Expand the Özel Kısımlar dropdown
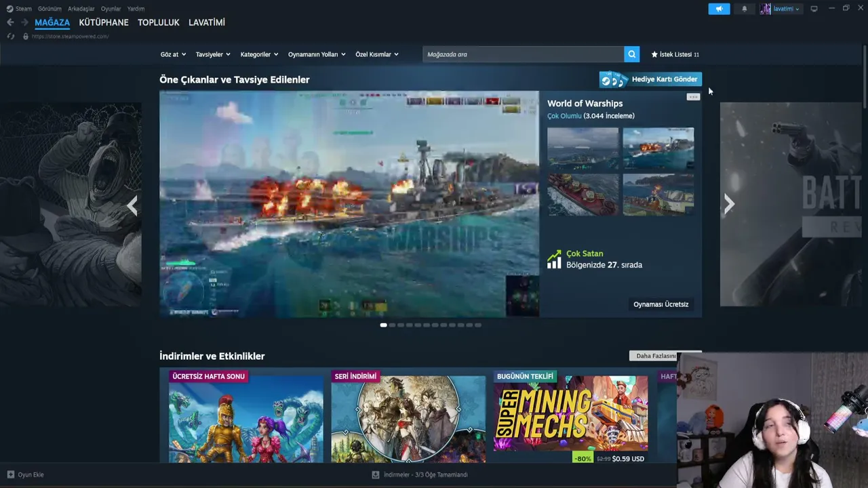This screenshot has width=868, height=488. click(377, 54)
